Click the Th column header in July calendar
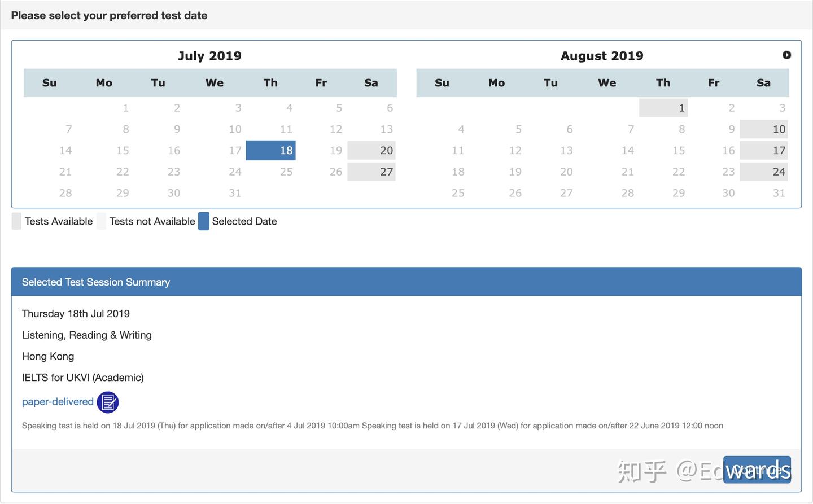The image size is (813, 504). 270,82
